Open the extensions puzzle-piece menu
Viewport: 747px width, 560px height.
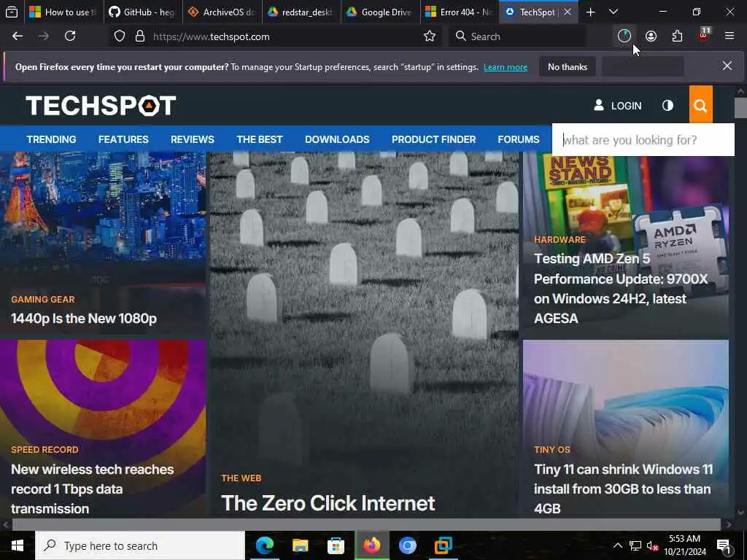(x=677, y=36)
